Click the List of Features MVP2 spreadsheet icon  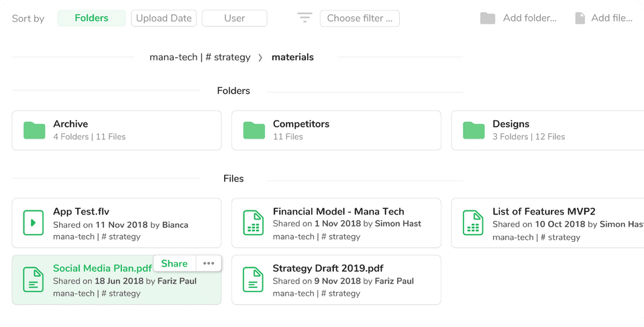(473, 222)
